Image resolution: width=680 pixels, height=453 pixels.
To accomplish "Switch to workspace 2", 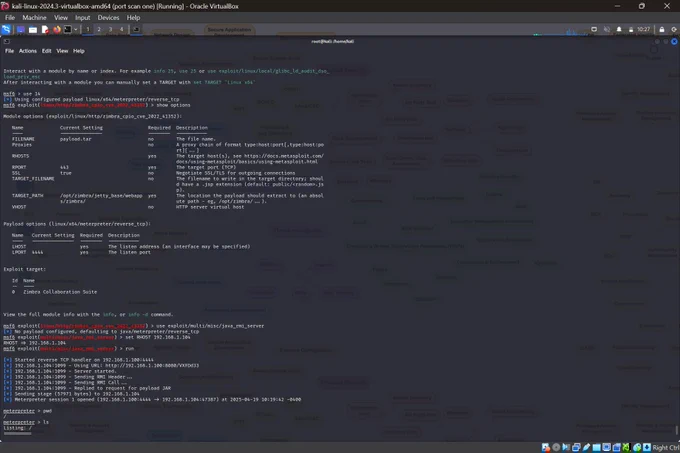I will coord(99,29).
